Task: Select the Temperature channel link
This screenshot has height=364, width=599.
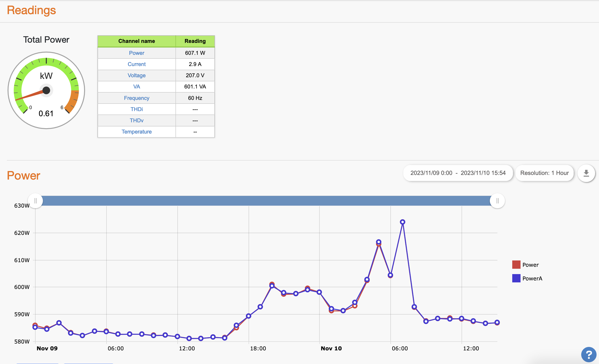Action: [136, 132]
